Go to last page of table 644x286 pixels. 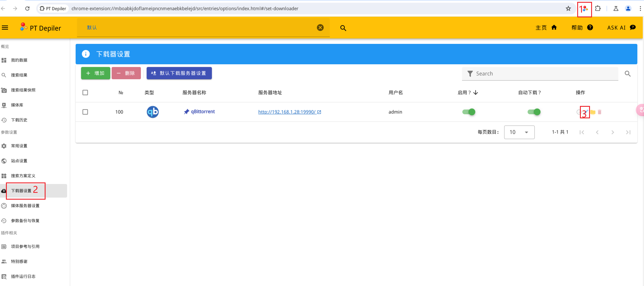click(x=628, y=132)
